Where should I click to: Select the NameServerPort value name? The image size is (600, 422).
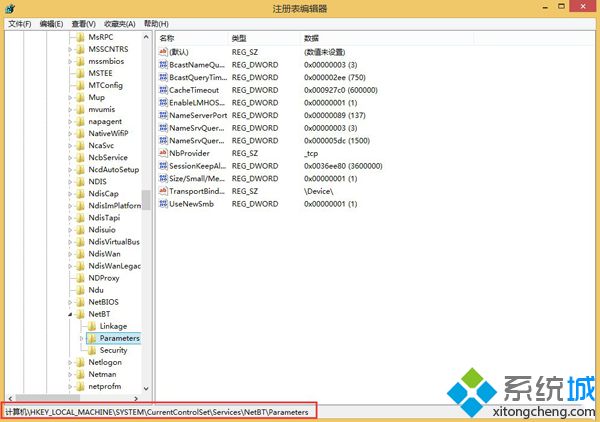pos(198,115)
